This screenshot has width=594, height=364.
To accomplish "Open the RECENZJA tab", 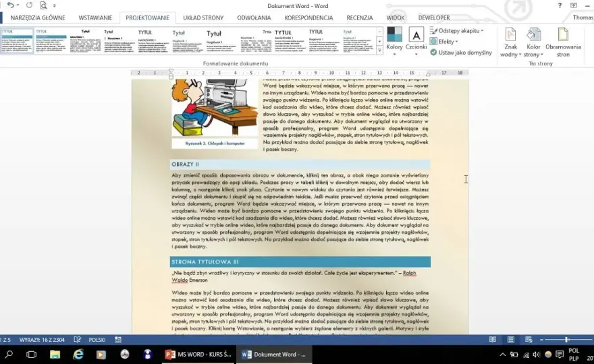I will [359, 18].
